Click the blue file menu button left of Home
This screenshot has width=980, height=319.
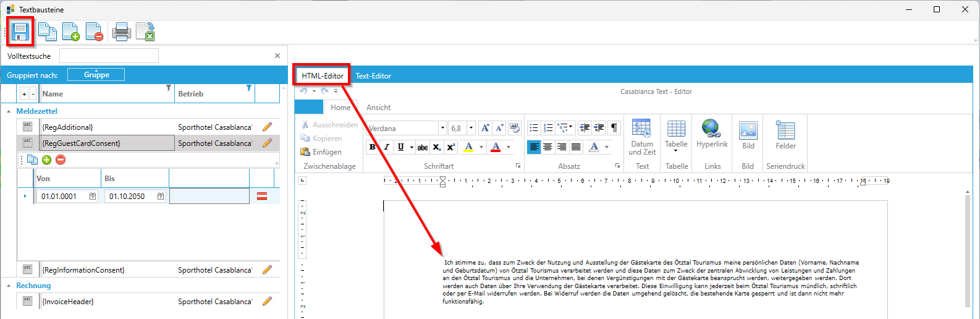(x=309, y=107)
